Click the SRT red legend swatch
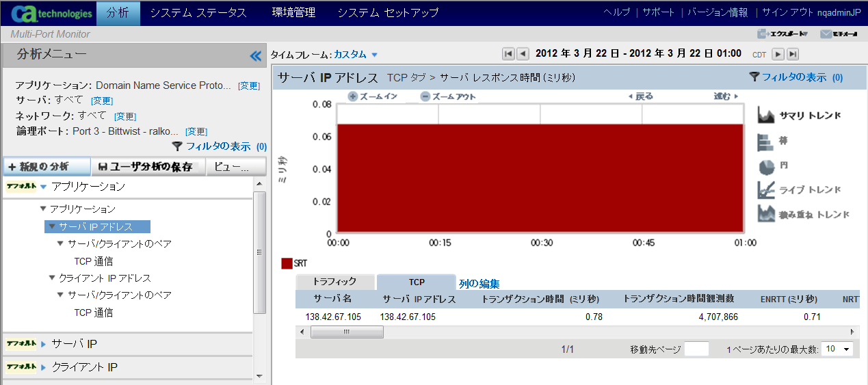Viewport: 868px width, 385px height. click(287, 263)
